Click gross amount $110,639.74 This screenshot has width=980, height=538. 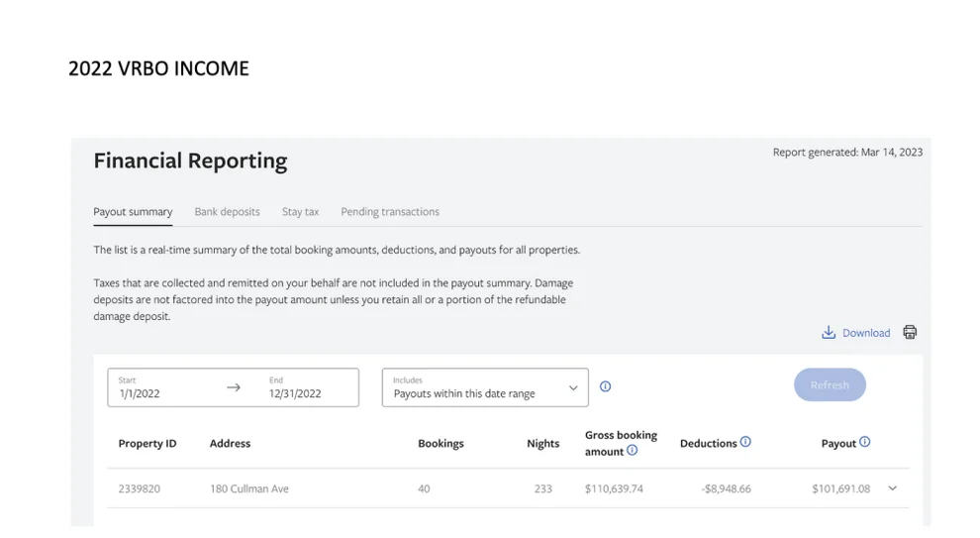pos(614,488)
